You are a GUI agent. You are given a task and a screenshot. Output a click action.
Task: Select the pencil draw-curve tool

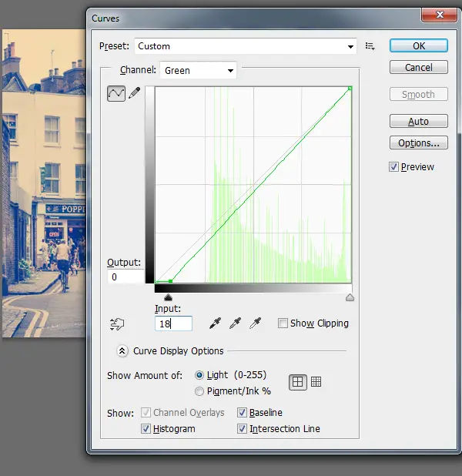coord(134,93)
